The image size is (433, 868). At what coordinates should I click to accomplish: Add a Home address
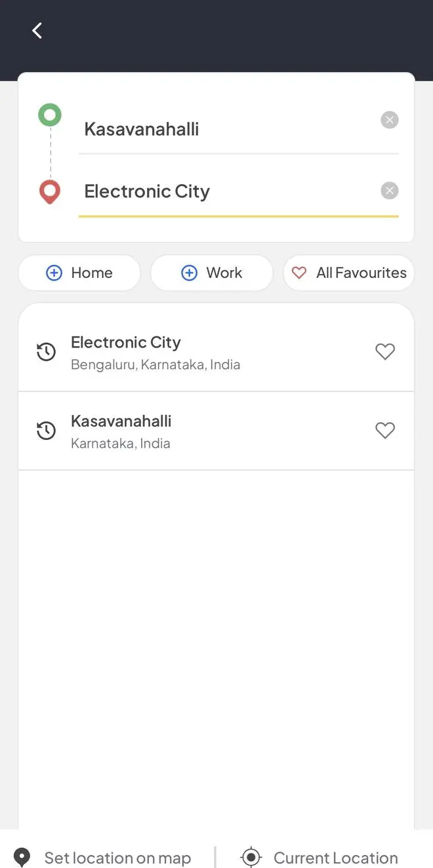[79, 273]
